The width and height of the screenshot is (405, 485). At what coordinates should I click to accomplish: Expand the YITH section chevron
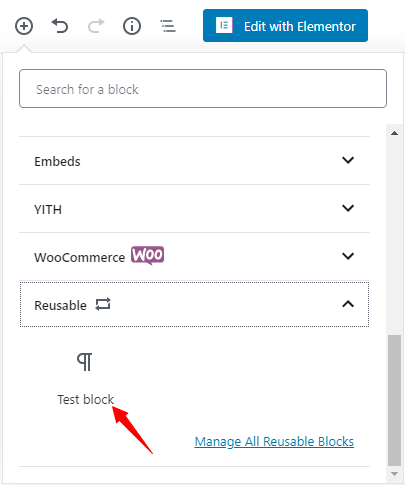pyautogui.click(x=348, y=208)
